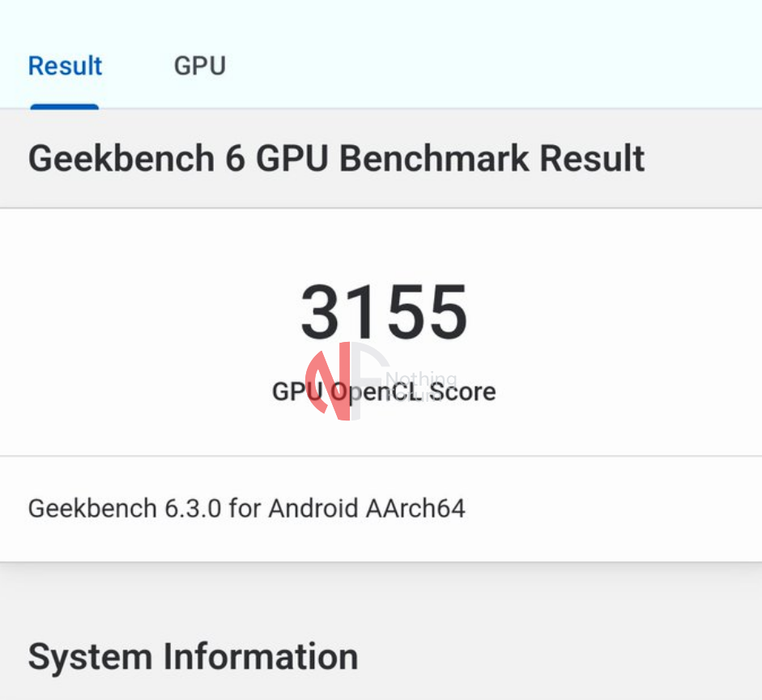Click the word Benchmark in the main heading
Viewport: 762px width, 700px height.
(435, 159)
